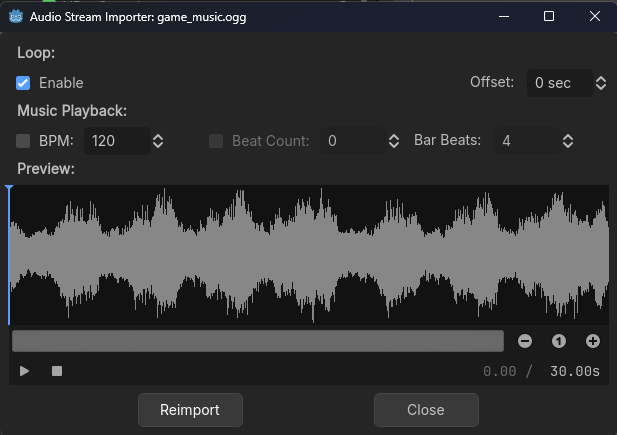Toggle the Beat Count checkbox
Image resolution: width=617 pixels, height=435 pixels.
tap(216, 141)
